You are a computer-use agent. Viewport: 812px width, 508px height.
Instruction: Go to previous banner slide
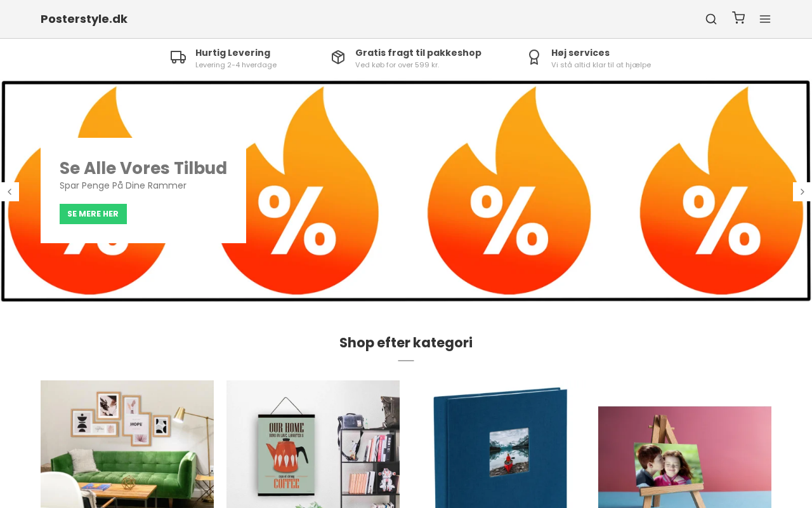(x=10, y=192)
